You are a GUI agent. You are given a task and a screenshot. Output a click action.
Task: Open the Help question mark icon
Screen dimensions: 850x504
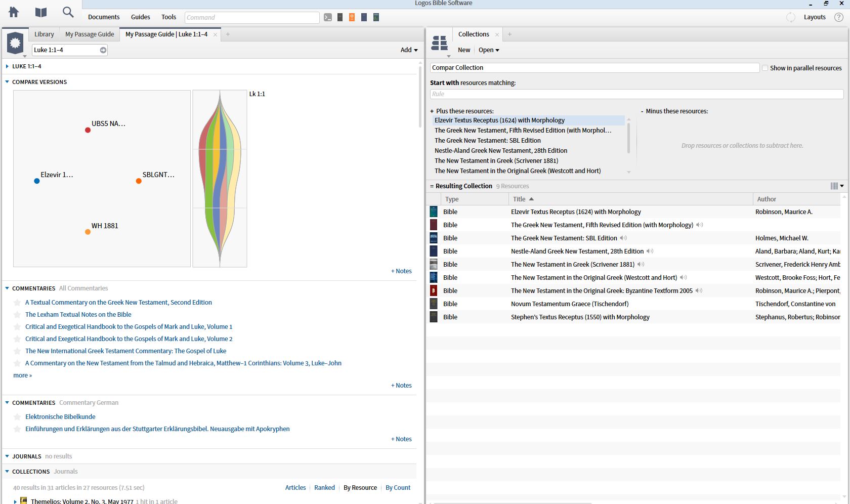pos(838,17)
